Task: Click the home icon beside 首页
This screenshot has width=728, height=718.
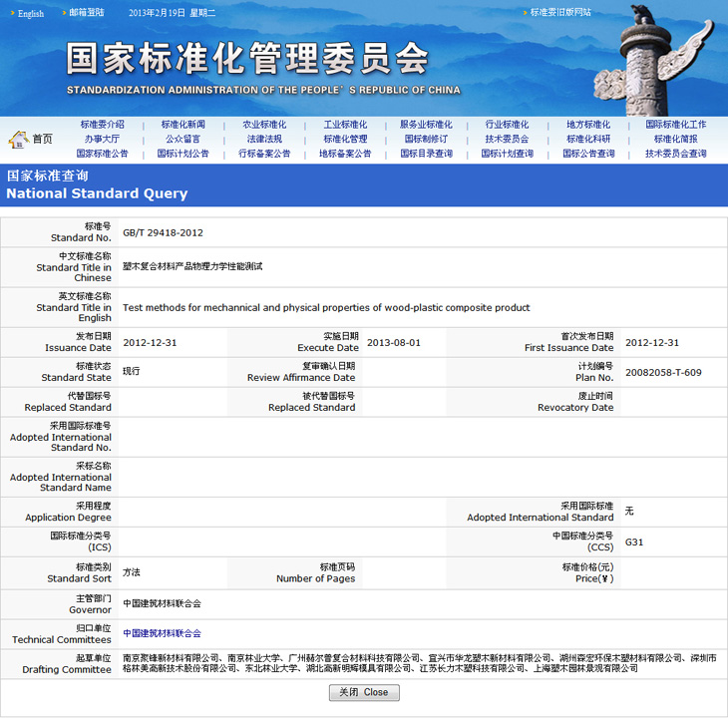Action: click(18, 139)
